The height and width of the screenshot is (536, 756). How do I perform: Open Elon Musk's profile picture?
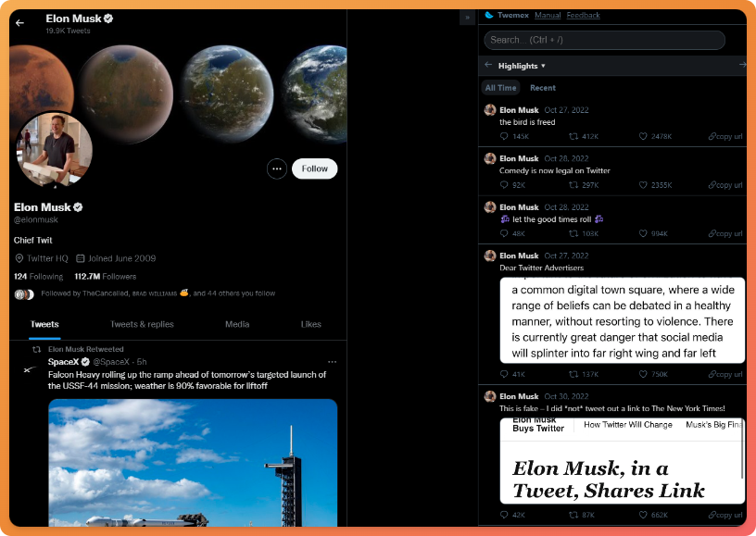coord(54,150)
